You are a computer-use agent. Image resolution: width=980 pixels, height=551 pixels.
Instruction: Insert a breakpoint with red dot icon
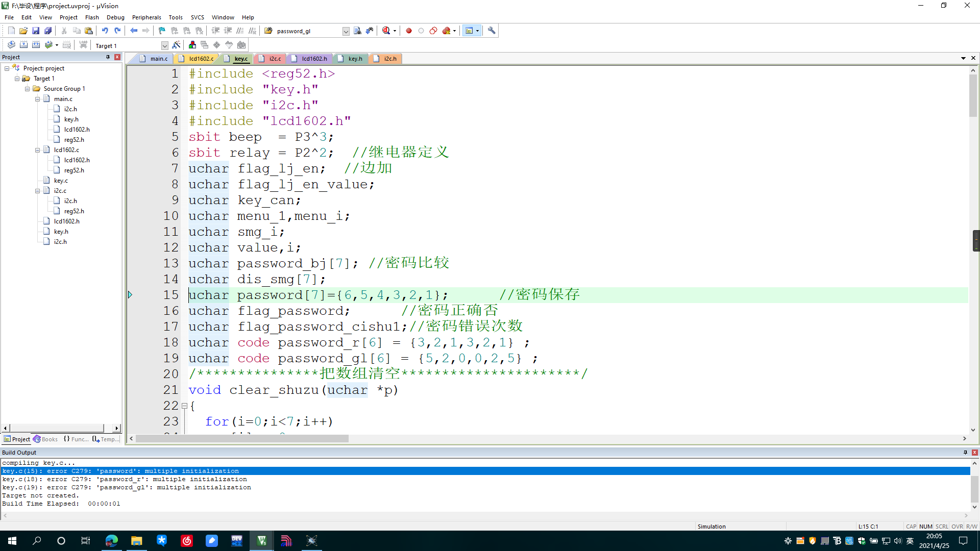(x=409, y=31)
